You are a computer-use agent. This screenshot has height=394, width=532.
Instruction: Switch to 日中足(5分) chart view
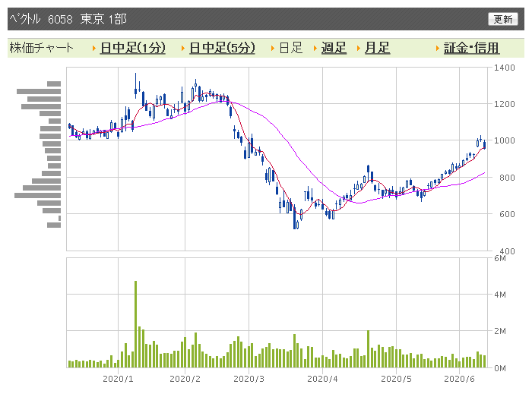pyautogui.click(x=222, y=48)
